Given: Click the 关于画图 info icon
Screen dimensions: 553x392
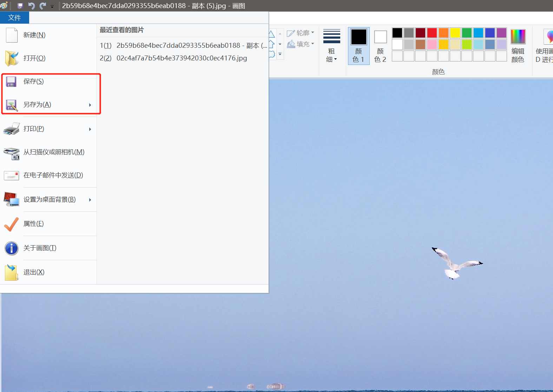Looking at the screenshot, I should [12, 248].
